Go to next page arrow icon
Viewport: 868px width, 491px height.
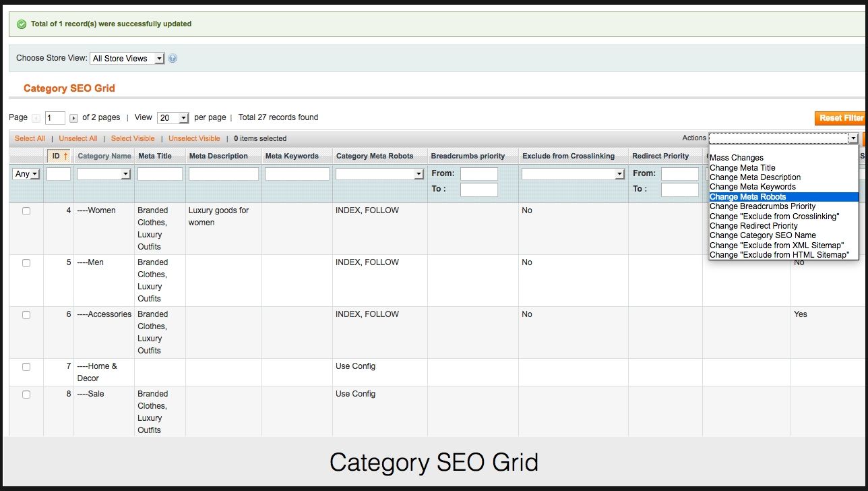point(74,118)
